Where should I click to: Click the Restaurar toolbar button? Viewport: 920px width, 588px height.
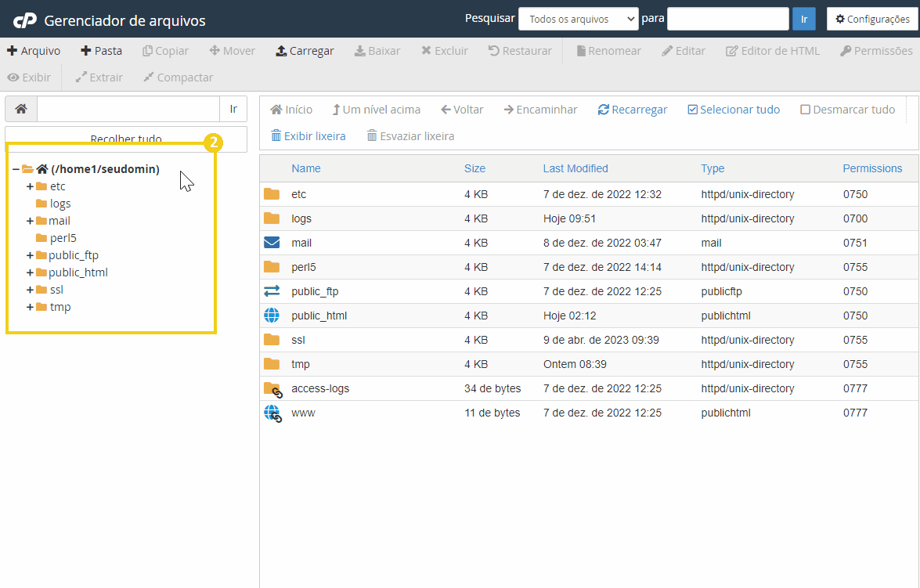tap(520, 51)
